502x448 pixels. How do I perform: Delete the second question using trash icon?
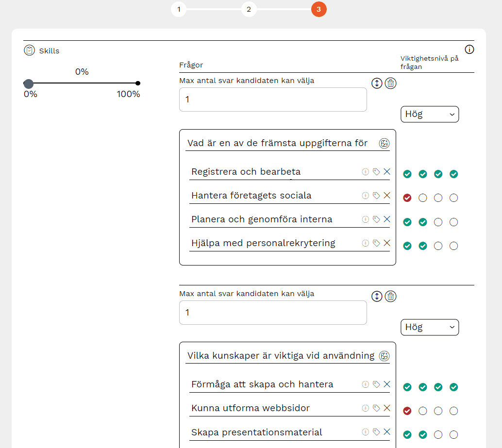point(390,296)
